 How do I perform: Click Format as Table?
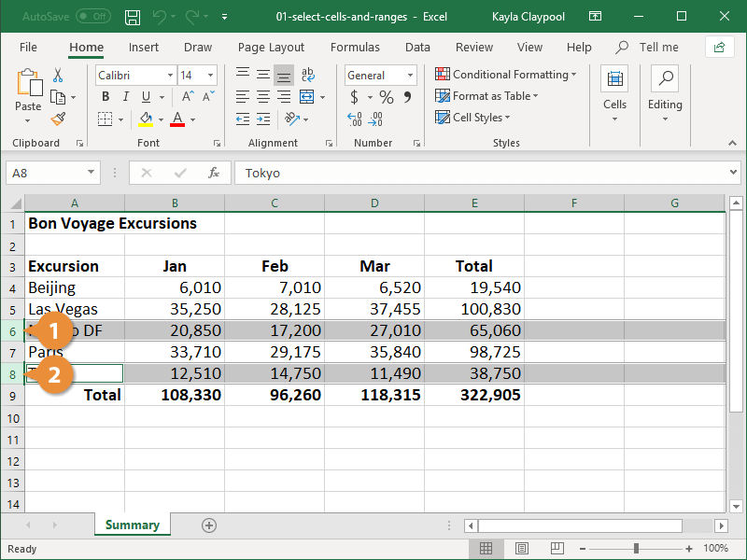point(486,96)
